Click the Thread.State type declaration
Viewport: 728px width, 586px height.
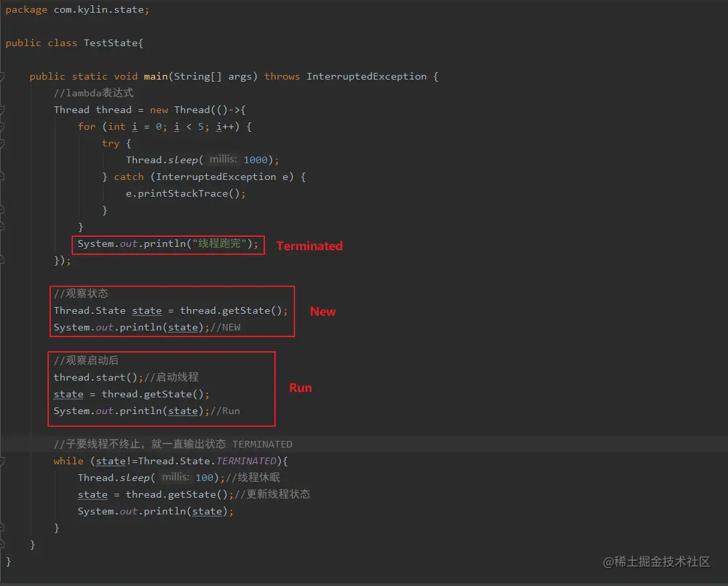pyautogui.click(x=90, y=310)
